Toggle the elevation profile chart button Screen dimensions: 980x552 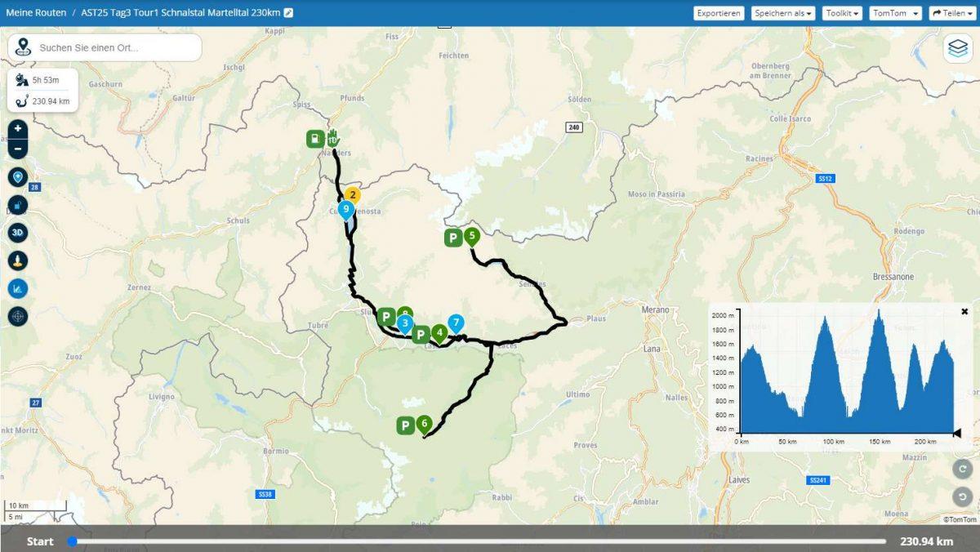tap(18, 288)
